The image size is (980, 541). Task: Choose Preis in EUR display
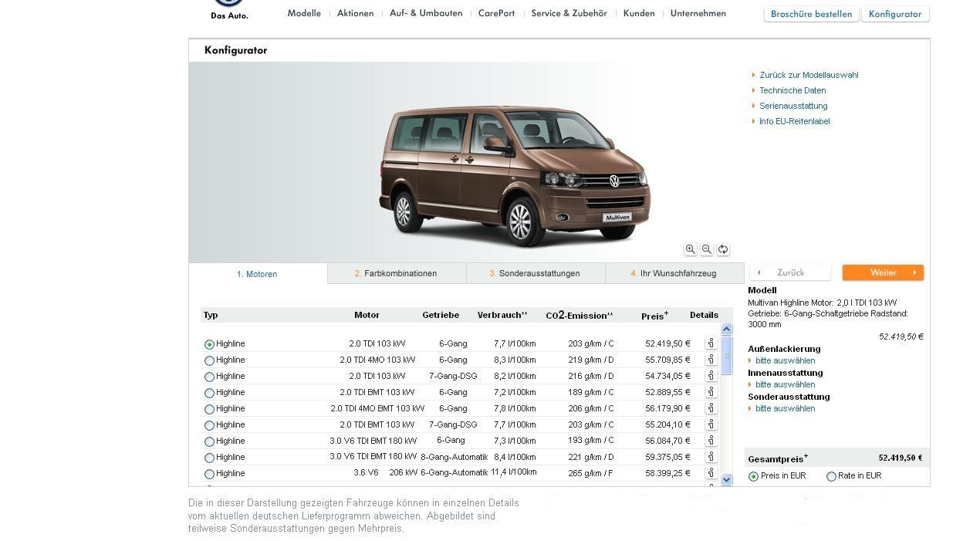[x=753, y=476]
